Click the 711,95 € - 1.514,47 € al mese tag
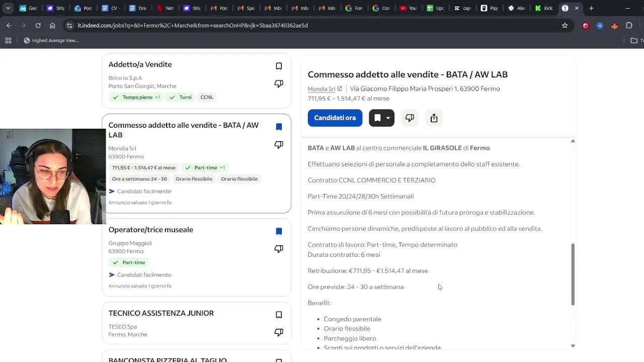Viewport: 644px width, 362px height. 144,167
